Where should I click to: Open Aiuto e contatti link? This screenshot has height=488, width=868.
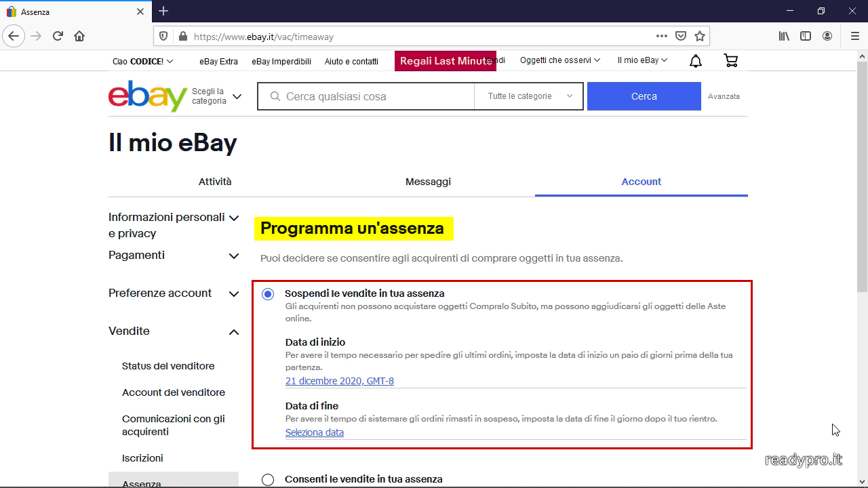click(x=351, y=61)
